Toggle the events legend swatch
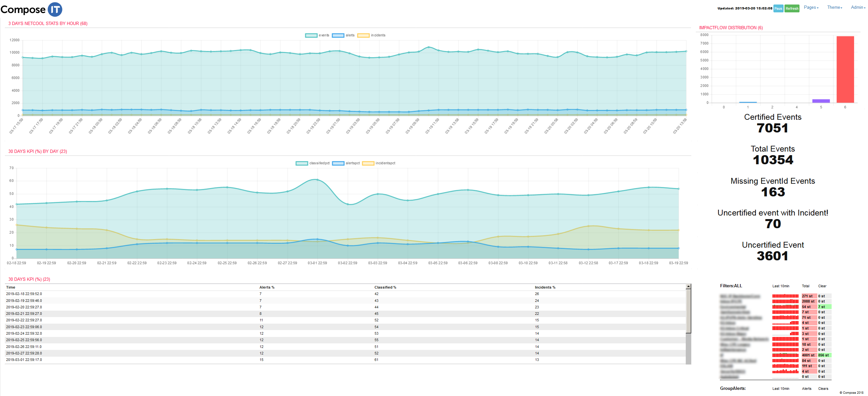Image resolution: width=868 pixels, height=396 pixels. [311, 35]
